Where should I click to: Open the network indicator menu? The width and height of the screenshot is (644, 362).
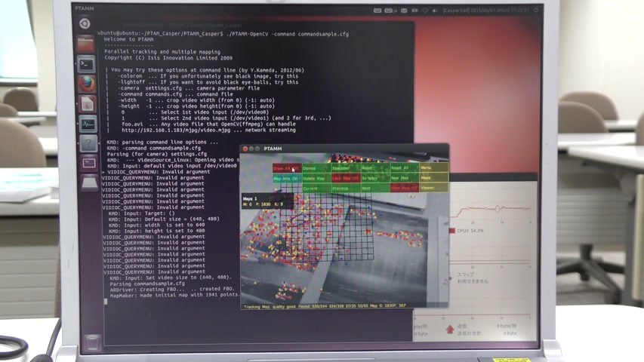[x=425, y=11]
